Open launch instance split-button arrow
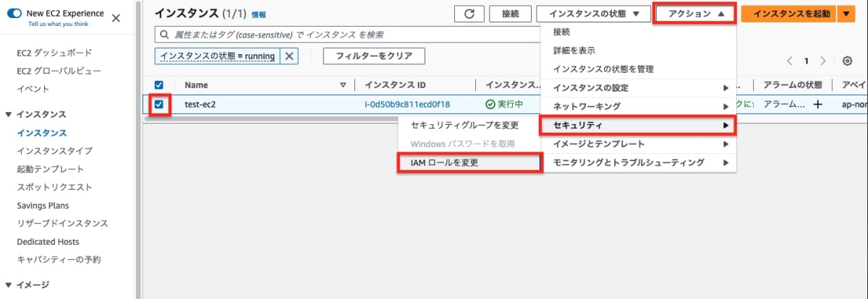The height and width of the screenshot is (299, 868). pos(846,14)
